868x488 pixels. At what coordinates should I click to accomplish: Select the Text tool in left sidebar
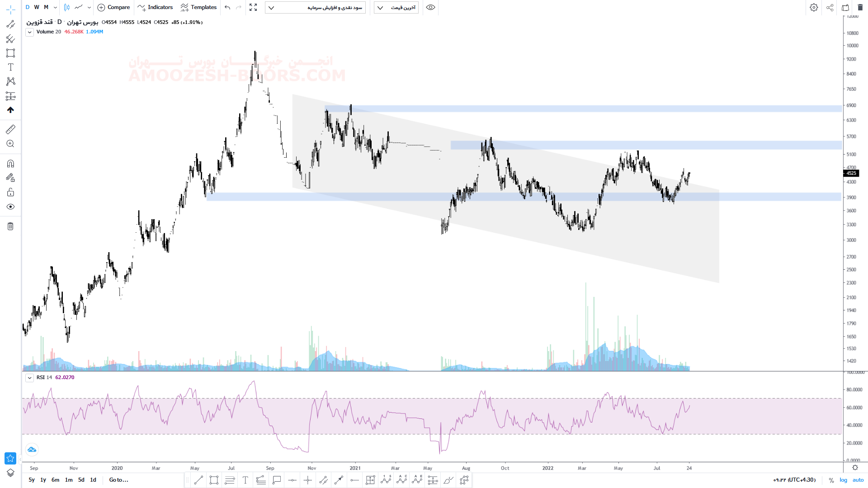click(x=10, y=67)
